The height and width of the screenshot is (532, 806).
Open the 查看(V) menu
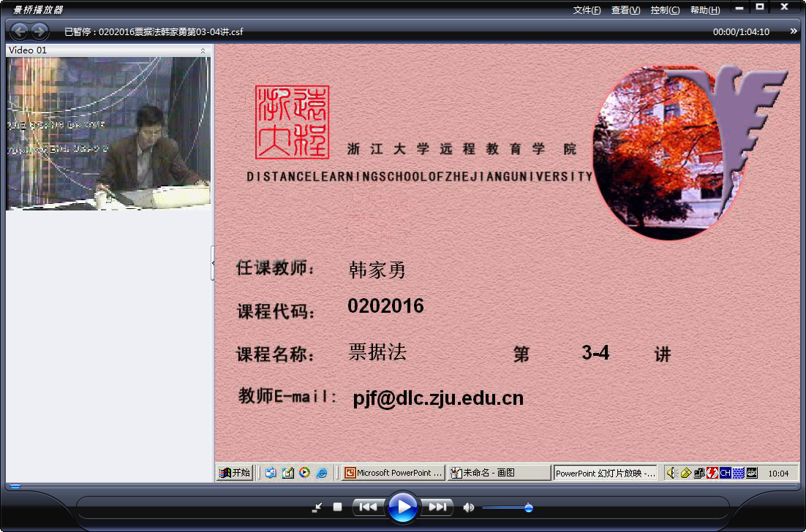click(x=625, y=10)
